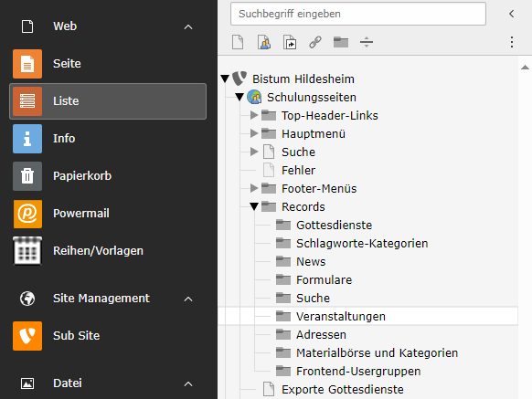Click the shortcut page icon
532x399 pixels.
click(290, 42)
